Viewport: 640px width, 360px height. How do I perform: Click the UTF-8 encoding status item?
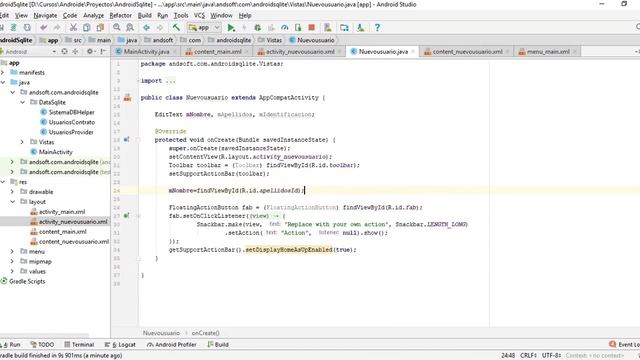(x=551, y=356)
